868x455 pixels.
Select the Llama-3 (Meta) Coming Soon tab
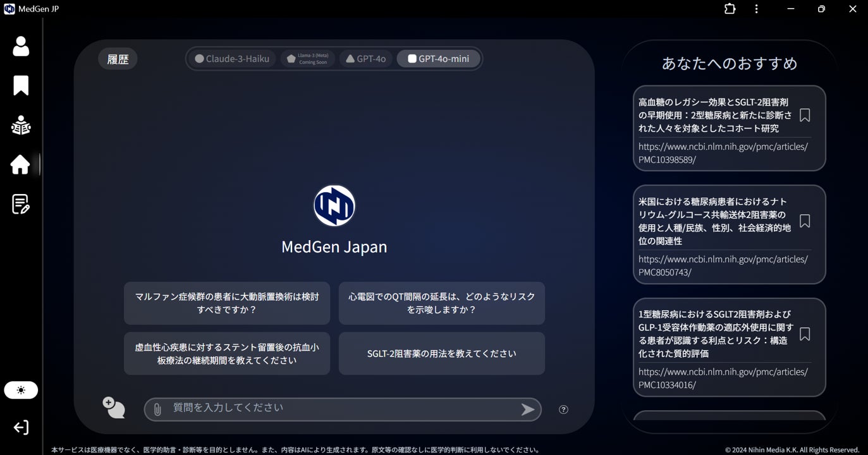[307, 59]
